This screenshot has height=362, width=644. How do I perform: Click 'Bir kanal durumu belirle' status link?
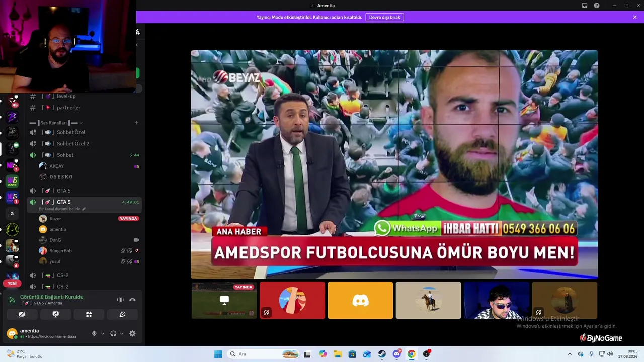[x=59, y=209]
